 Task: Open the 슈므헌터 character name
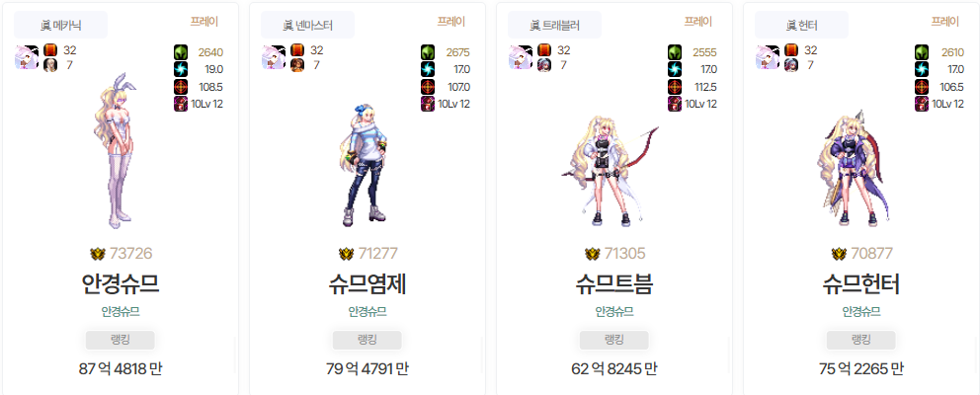[x=861, y=285]
